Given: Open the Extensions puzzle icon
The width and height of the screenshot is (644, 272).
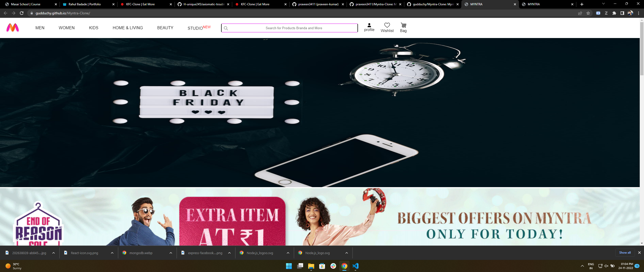Looking at the screenshot, I should (x=614, y=13).
